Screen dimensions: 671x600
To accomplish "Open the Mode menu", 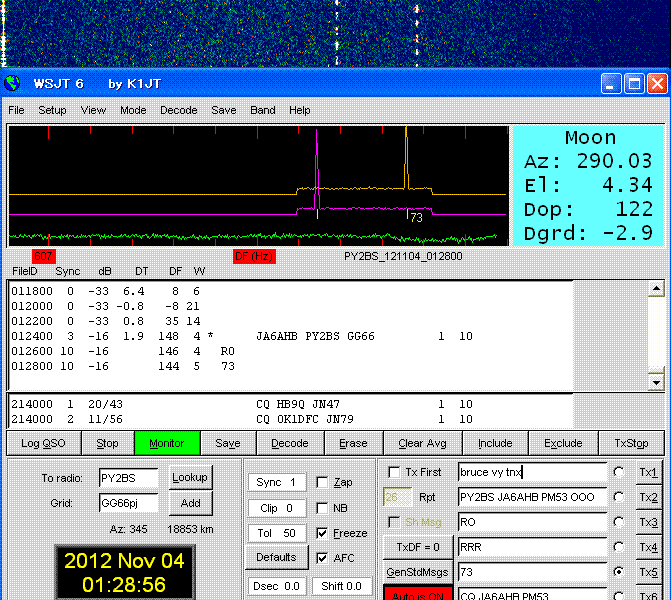I will (133, 110).
